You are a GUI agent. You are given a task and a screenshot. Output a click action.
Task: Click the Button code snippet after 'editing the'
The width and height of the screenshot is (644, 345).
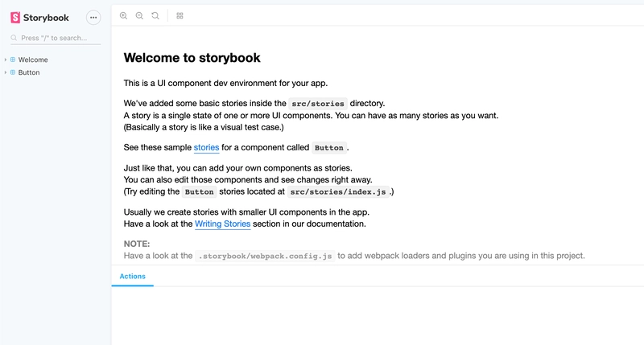[199, 191]
